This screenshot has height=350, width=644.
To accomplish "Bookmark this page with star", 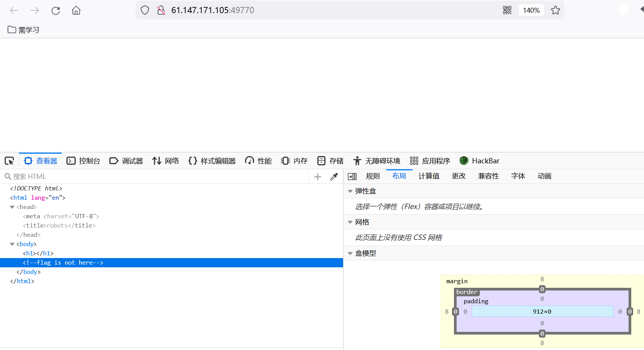I will tap(556, 10).
